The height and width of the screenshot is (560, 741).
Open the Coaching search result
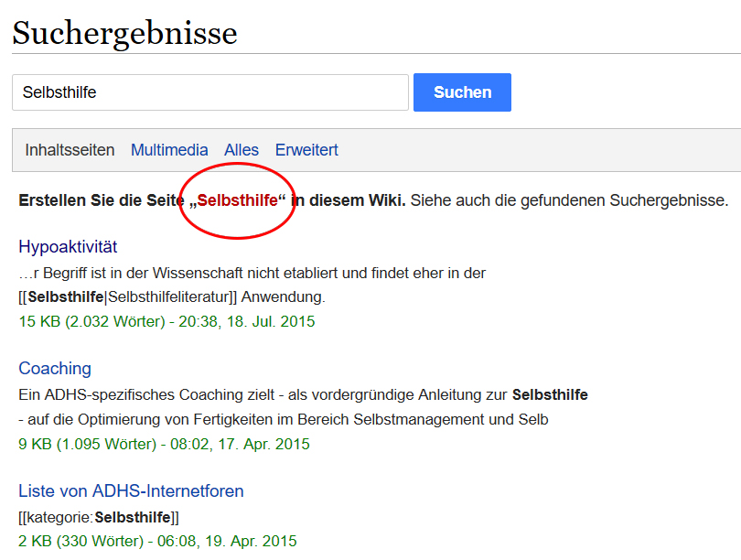[55, 369]
